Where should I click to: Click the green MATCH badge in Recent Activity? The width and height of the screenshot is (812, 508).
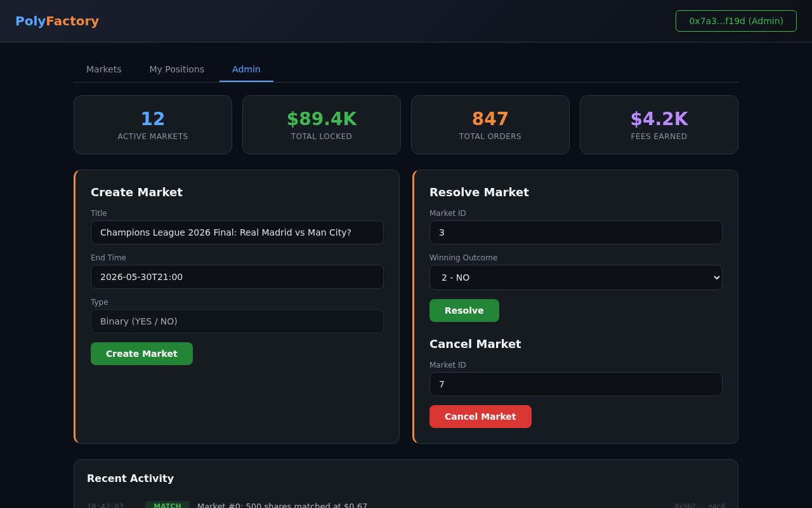pos(167,505)
